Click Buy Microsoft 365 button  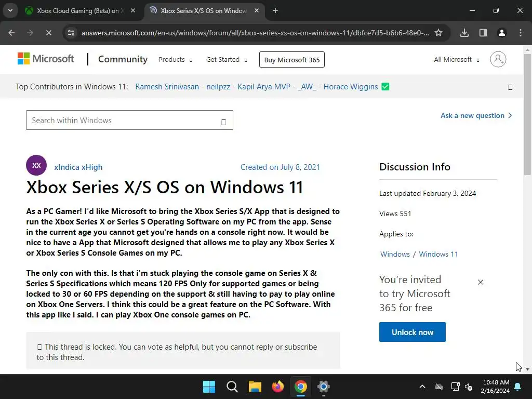click(292, 60)
